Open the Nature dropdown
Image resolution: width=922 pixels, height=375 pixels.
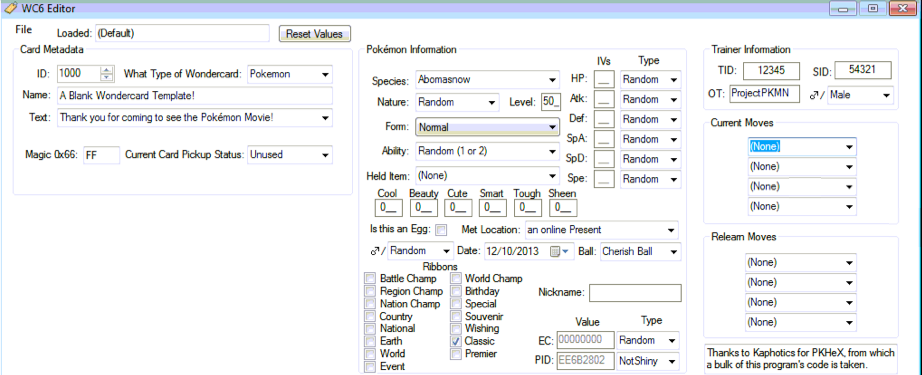[x=457, y=102]
